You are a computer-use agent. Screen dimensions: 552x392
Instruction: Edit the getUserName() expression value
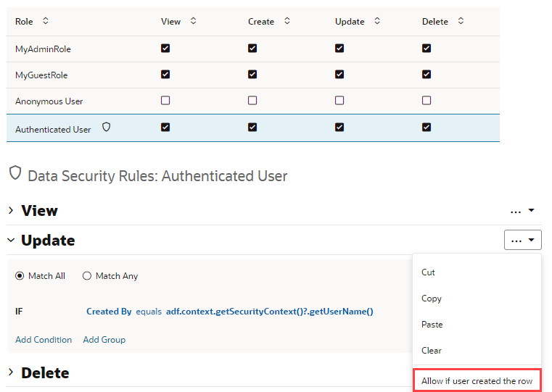pos(270,312)
